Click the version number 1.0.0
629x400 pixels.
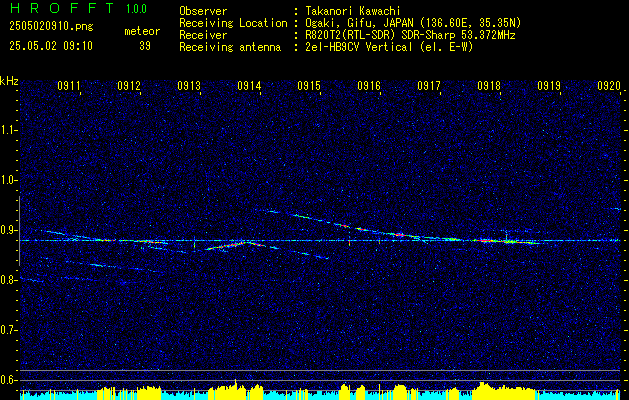point(136,8)
